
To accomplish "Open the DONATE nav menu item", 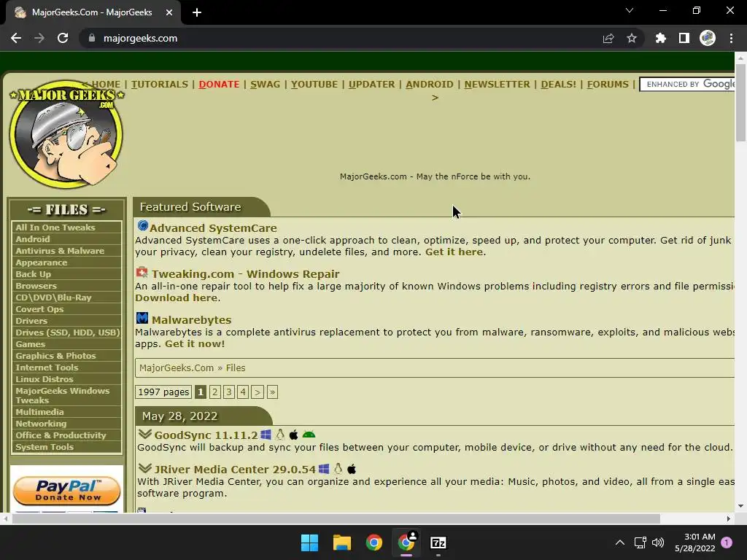I will [219, 85].
